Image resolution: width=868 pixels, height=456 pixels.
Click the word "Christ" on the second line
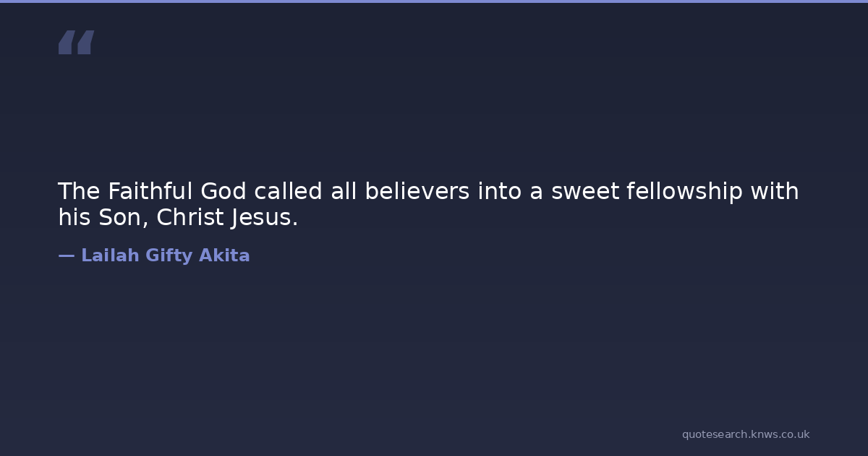pos(190,217)
